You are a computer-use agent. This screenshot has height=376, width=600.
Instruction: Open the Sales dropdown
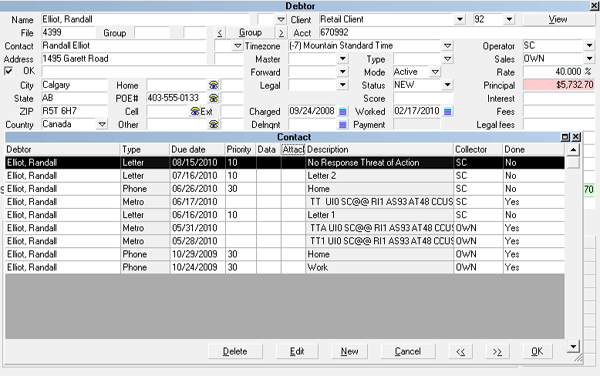coord(589,59)
